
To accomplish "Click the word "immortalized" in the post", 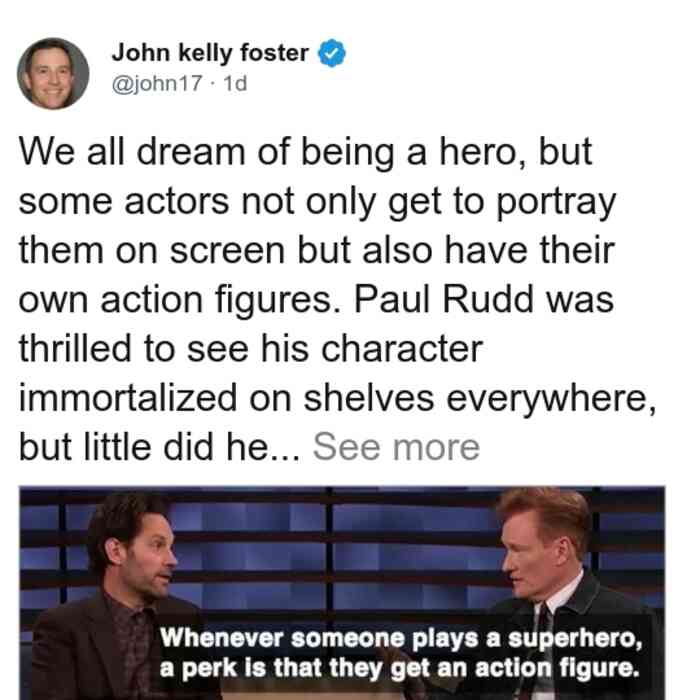I will [128, 397].
